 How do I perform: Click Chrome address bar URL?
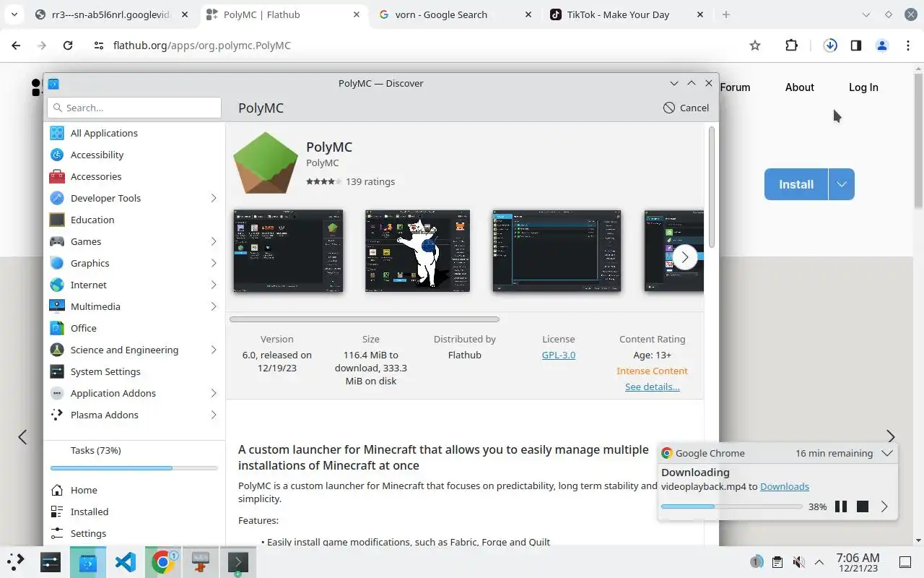click(202, 45)
